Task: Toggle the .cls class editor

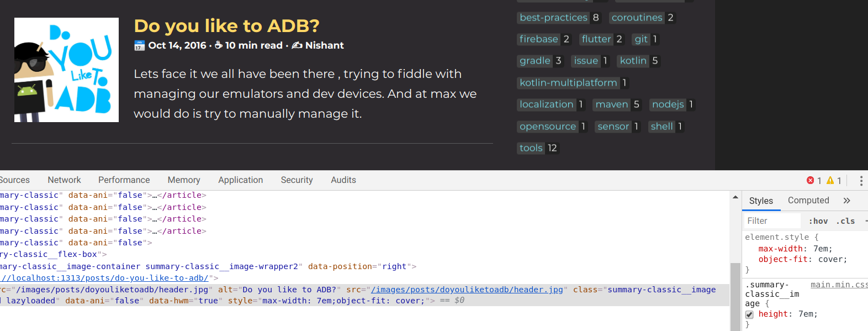Action: (845, 221)
